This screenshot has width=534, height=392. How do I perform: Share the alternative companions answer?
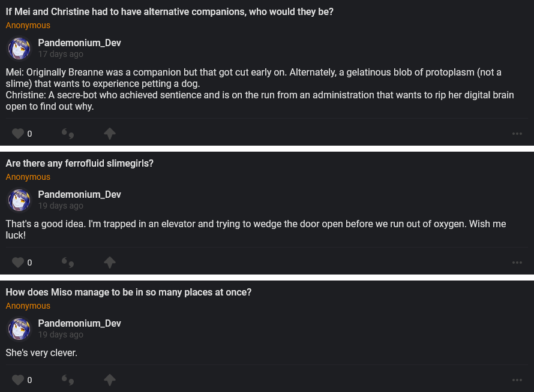110,134
